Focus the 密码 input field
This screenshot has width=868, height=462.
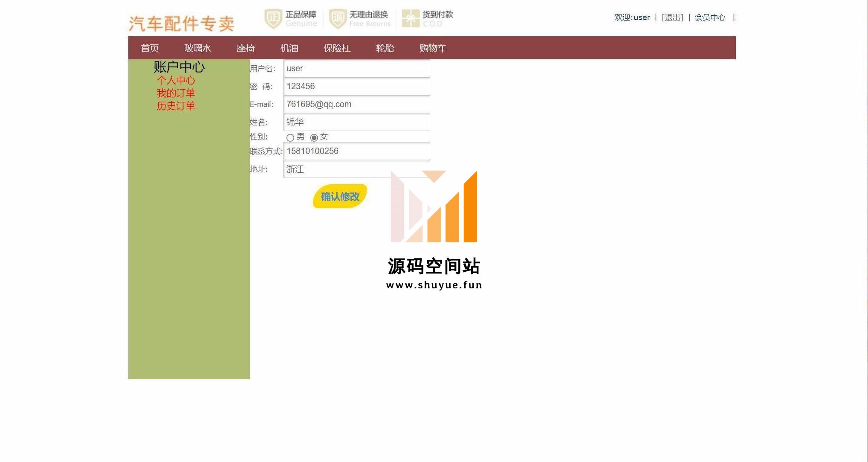point(356,87)
